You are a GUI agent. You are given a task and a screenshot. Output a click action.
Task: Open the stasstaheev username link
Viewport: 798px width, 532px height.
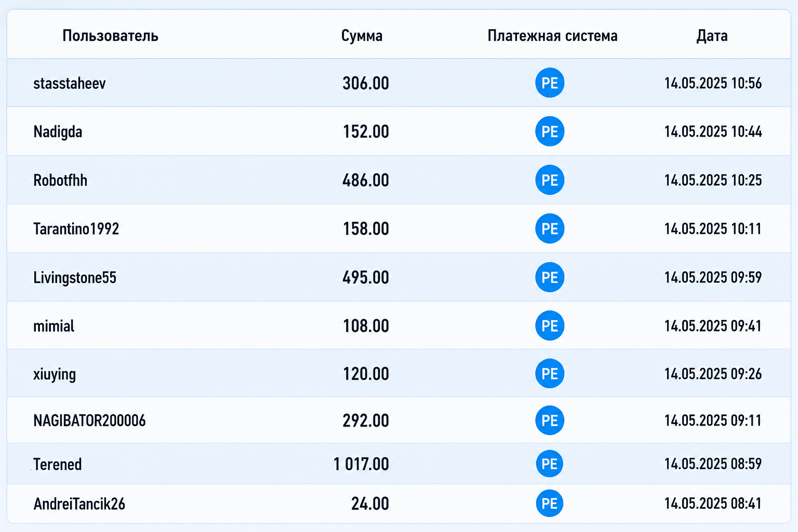coord(70,83)
